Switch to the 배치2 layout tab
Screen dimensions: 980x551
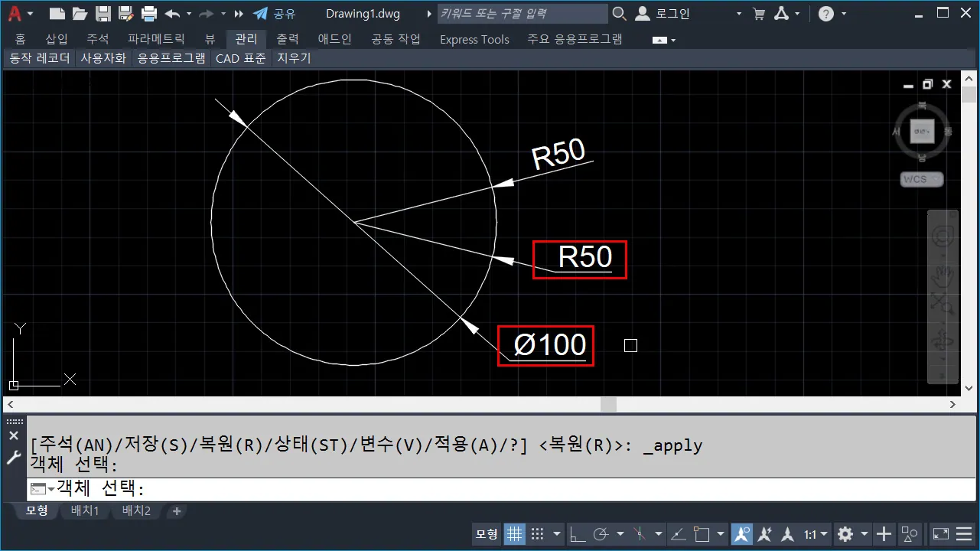136,511
